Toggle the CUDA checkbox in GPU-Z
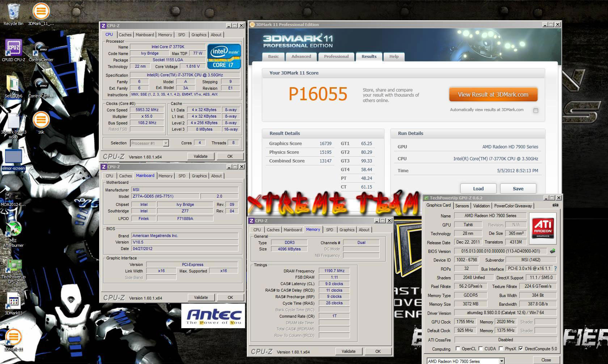The height and width of the screenshot is (364, 608). click(481, 349)
